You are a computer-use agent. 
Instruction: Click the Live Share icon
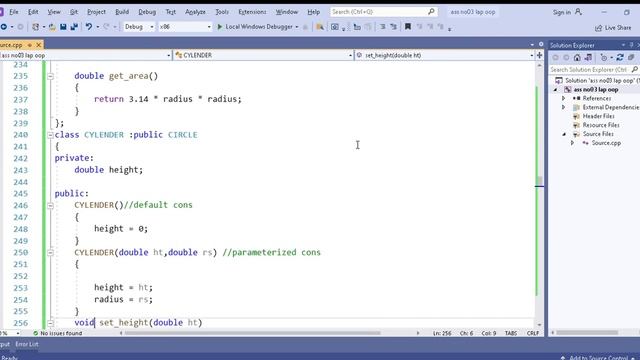598,28
